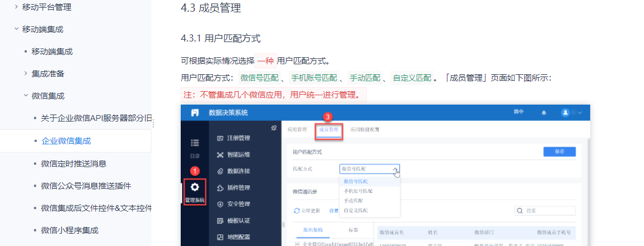Click the 立即更新 refresh icon
The height and width of the screenshot is (246, 644).
tap(297, 211)
